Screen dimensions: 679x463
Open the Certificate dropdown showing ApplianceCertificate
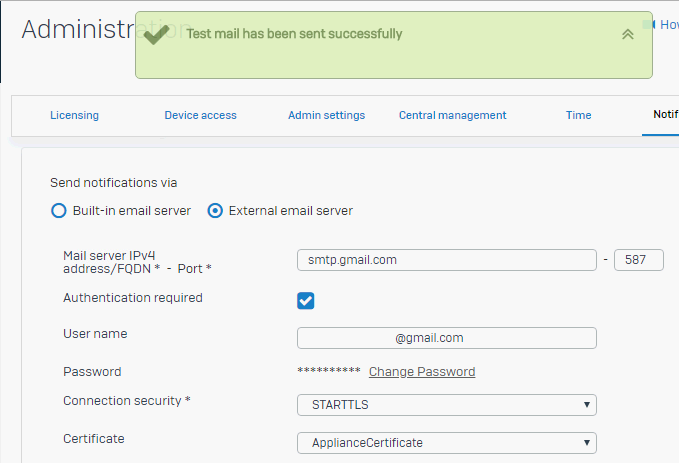click(x=446, y=442)
